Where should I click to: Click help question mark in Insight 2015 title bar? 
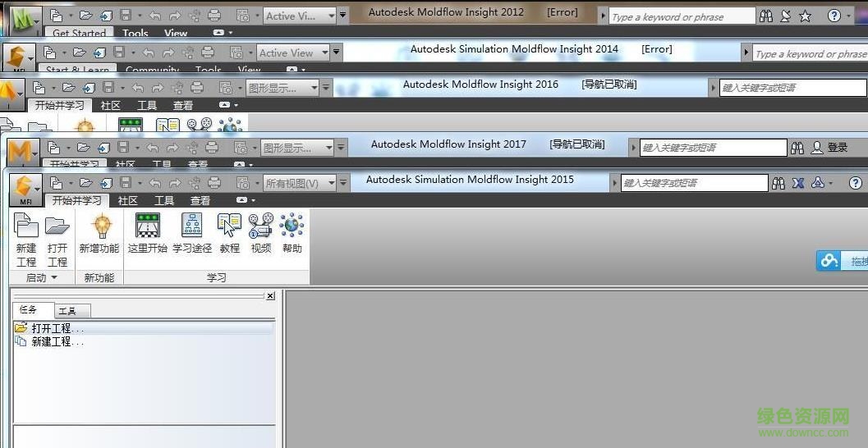[855, 183]
